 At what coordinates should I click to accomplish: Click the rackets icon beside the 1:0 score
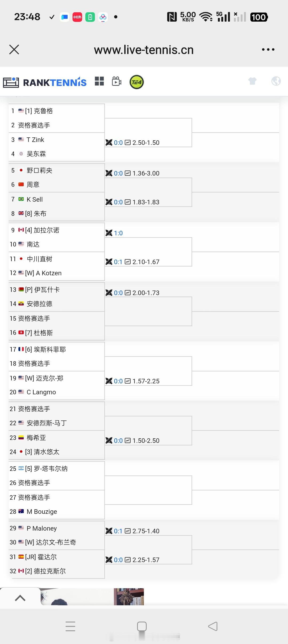109,233
